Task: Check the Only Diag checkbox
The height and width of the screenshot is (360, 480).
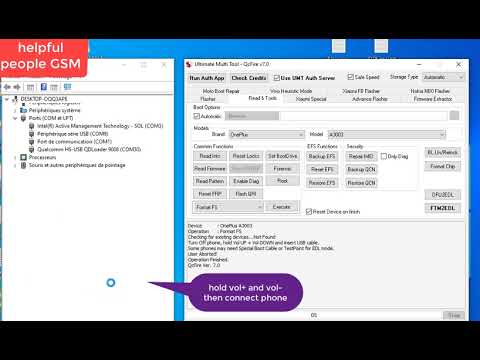Action: [384, 156]
